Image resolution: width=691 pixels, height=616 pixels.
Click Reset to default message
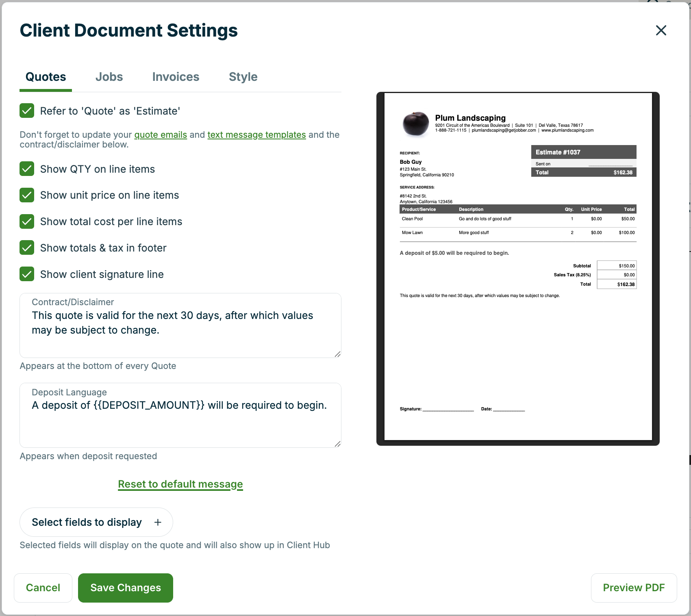[180, 484]
